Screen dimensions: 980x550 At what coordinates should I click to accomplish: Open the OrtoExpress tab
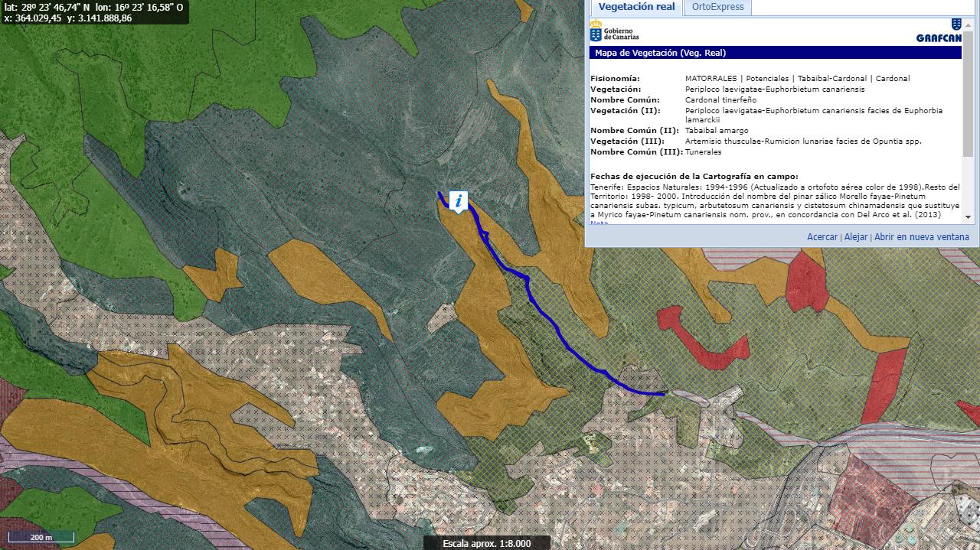coord(717,7)
